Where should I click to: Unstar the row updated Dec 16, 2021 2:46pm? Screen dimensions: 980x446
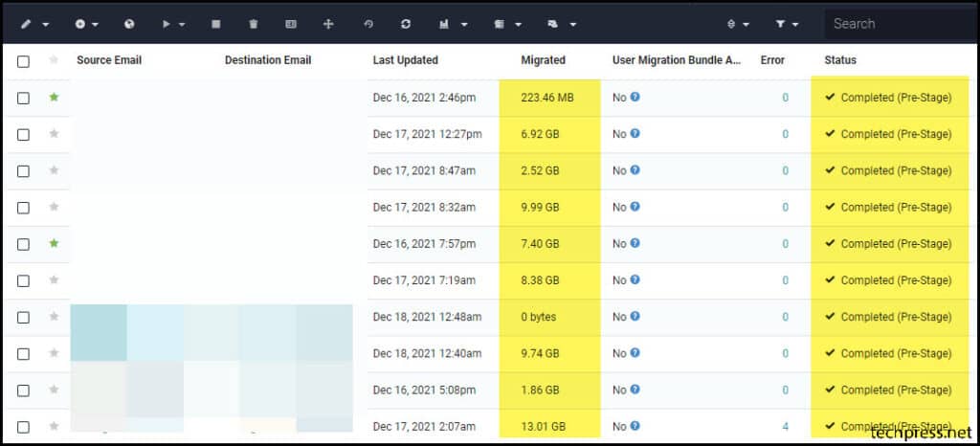[x=54, y=97]
